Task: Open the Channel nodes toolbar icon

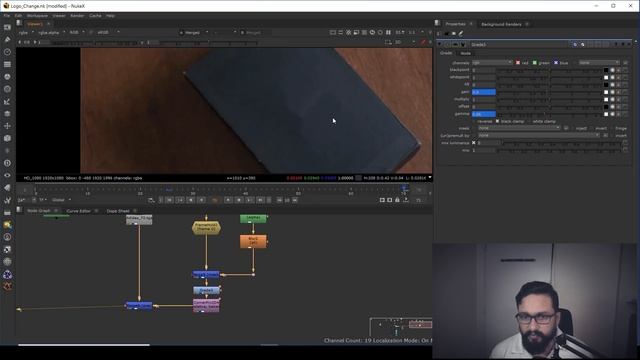Action: (x=7, y=64)
